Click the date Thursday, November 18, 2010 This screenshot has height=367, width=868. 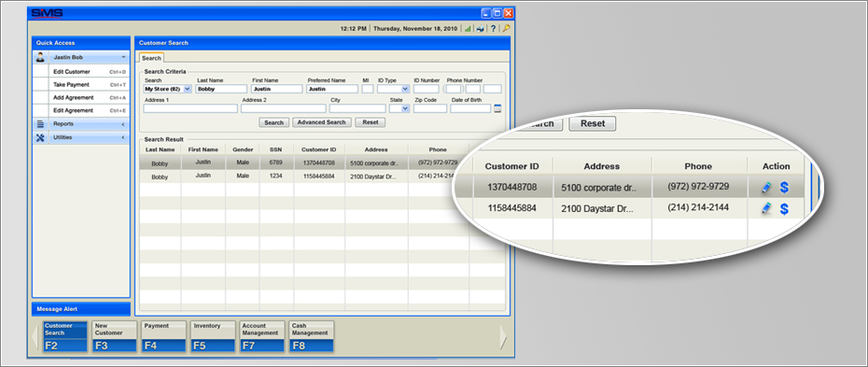pyautogui.click(x=415, y=29)
